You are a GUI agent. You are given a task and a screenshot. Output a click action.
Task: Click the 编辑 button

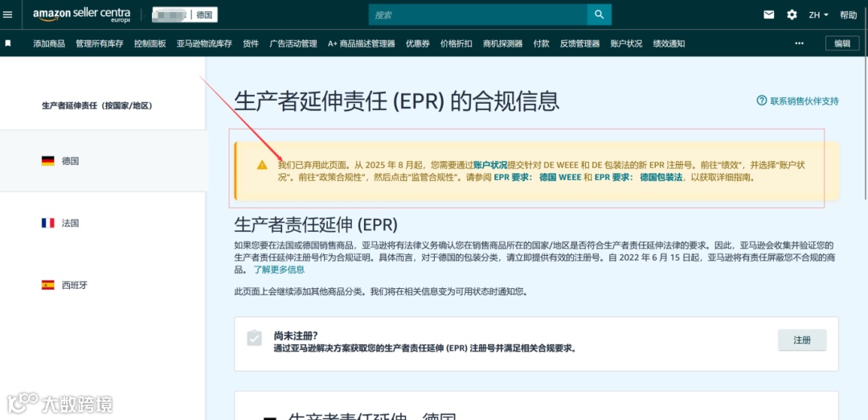click(x=842, y=43)
